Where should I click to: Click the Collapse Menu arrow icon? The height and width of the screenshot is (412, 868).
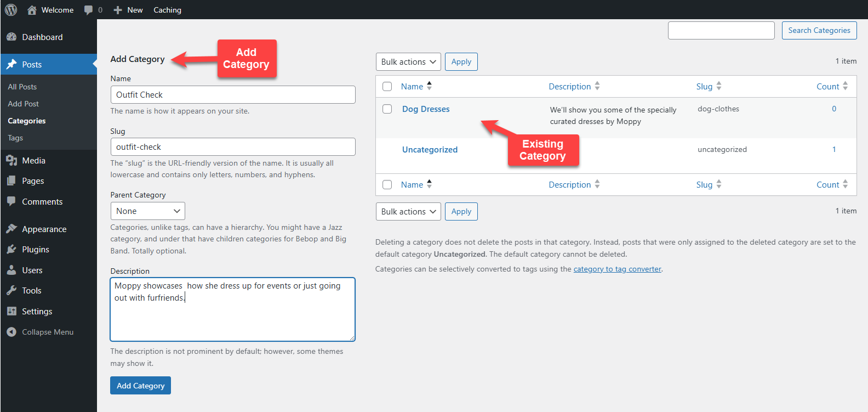coord(12,332)
